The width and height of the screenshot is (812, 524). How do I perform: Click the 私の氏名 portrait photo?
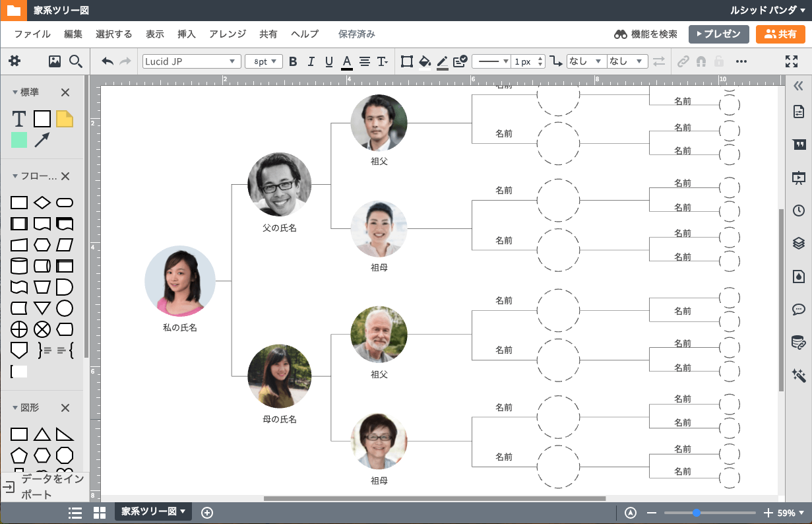[x=179, y=282]
